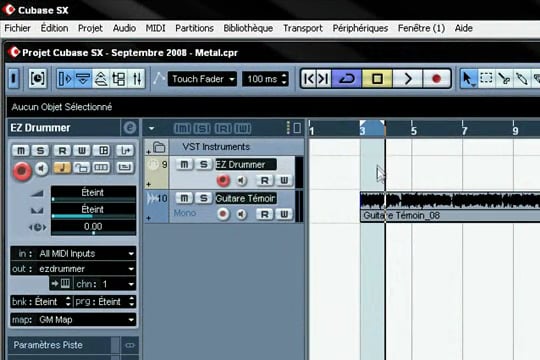Adjust the 100 ms return time stepper
The image size is (540, 360).
click(284, 79)
